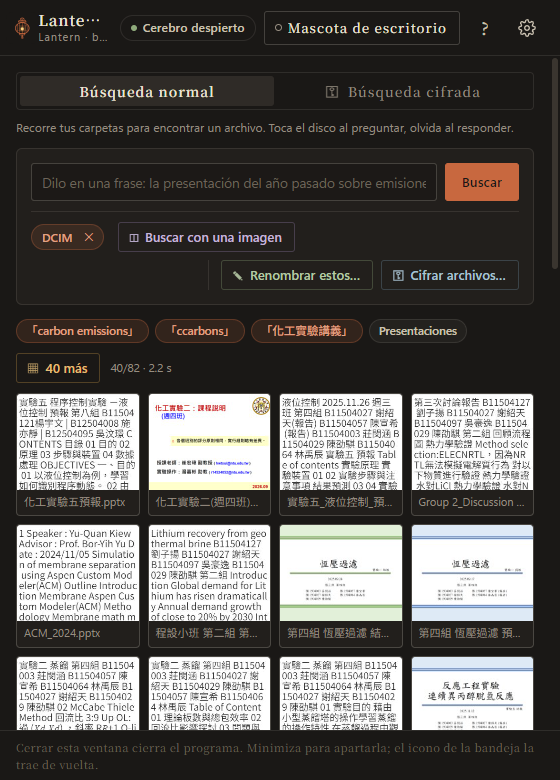Toggle the Mascota de escritorio switch
This screenshot has width=560, height=780.
point(362,28)
